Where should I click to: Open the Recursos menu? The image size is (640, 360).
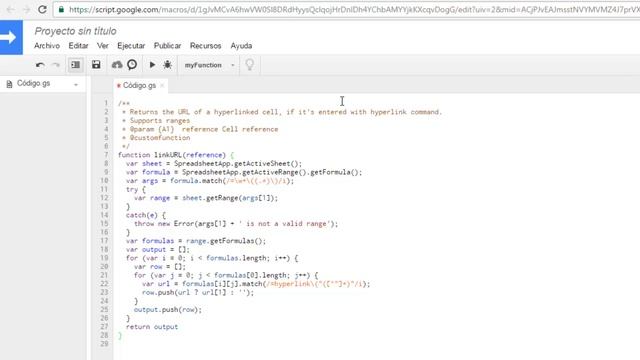205,46
